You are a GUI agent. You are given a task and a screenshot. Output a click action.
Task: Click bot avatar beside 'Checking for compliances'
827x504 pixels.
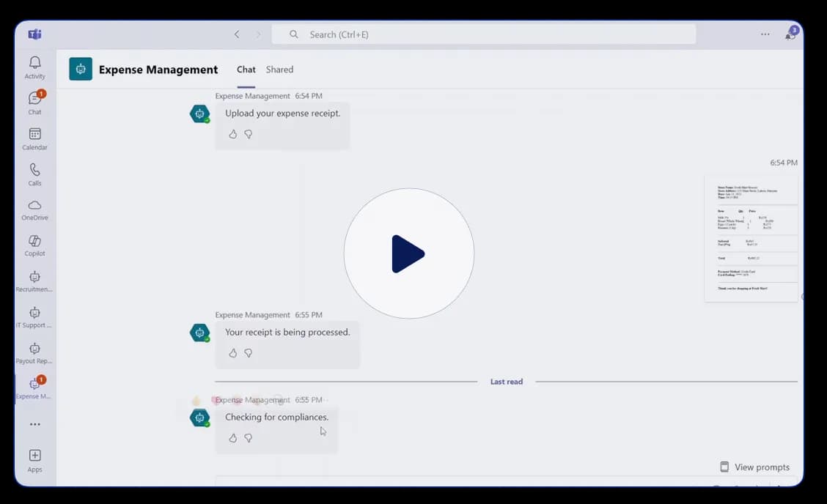click(x=200, y=418)
